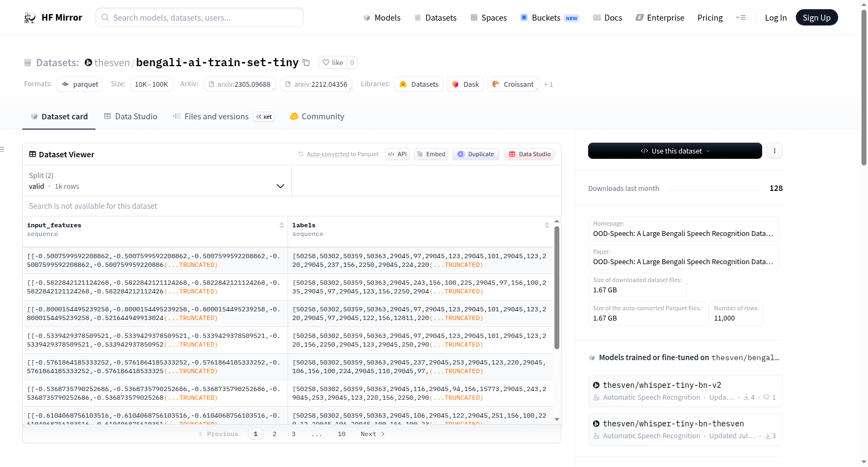Image resolution: width=868 pixels, height=467 pixels.
Task: Open the Models nav link
Action: tap(382, 18)
